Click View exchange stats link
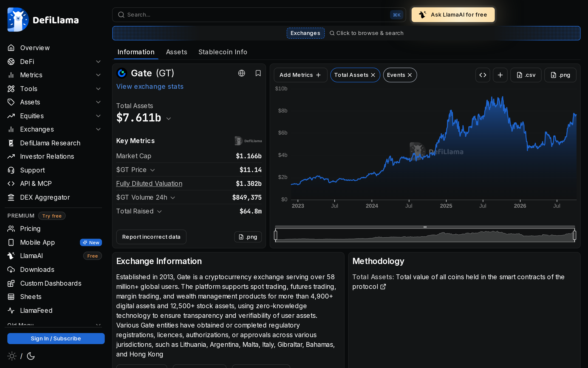This screenshot has width=588, height=368. (150, 86)
